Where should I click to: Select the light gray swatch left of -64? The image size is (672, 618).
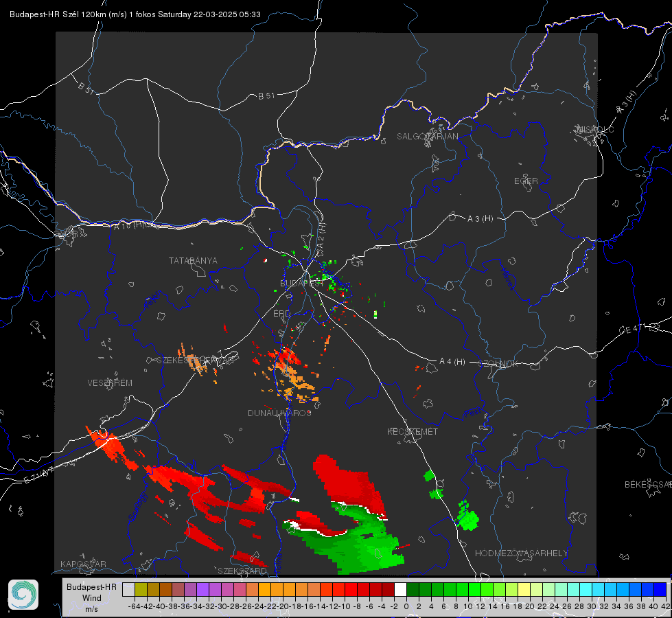point(128,590)
